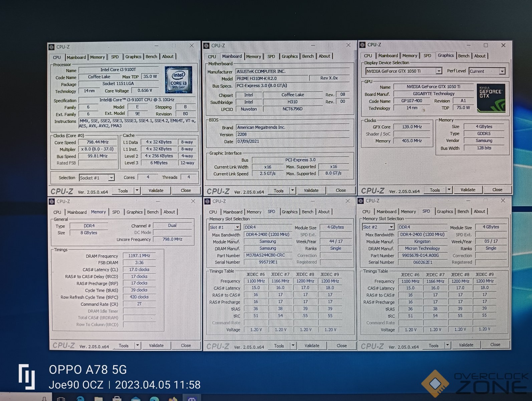
Task: Click the Intel Core i3 9100T name field
Action: pyautogui.click(x=118, y=70)
